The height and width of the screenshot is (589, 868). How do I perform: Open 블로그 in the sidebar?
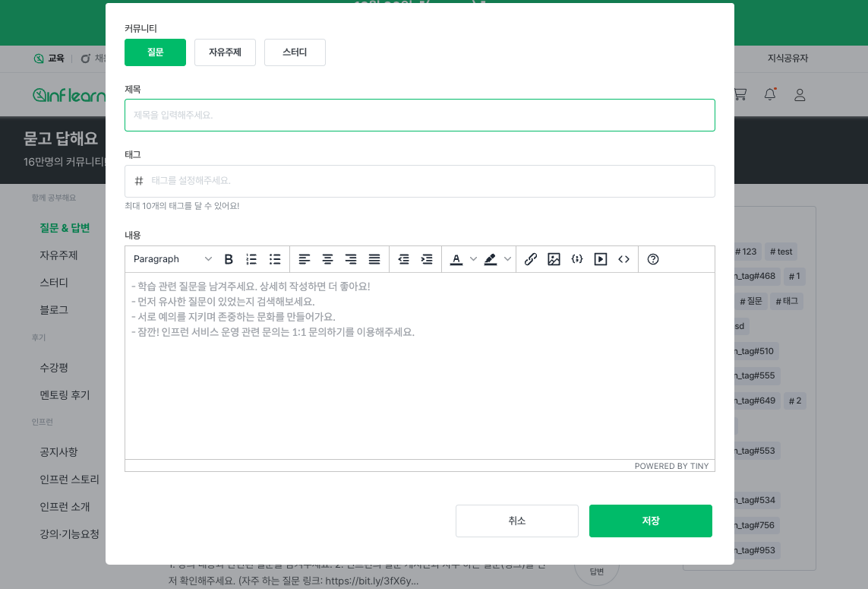[54, 310]
